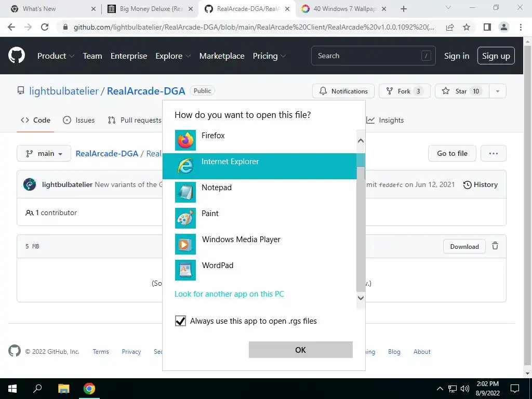Open the Privacy footer link
Screen dimensions: 532x399
(131, 352)
